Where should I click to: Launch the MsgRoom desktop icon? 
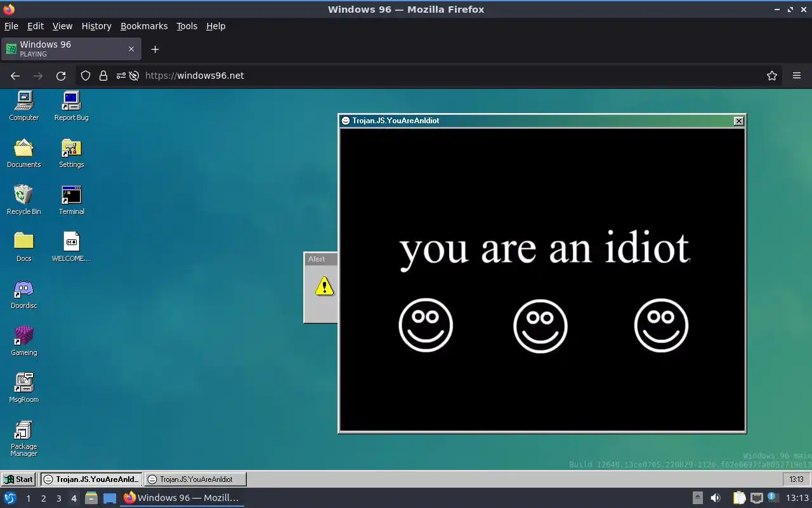(24, 387)
